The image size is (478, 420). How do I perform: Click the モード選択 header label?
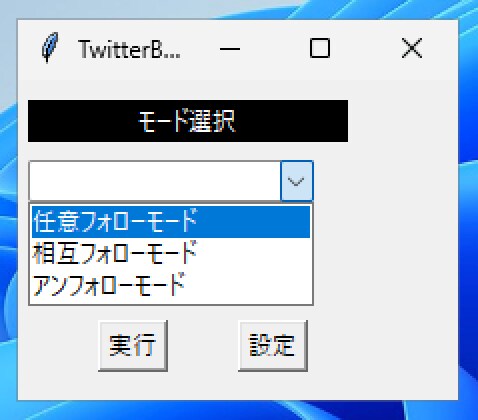[x=188, y=121]
